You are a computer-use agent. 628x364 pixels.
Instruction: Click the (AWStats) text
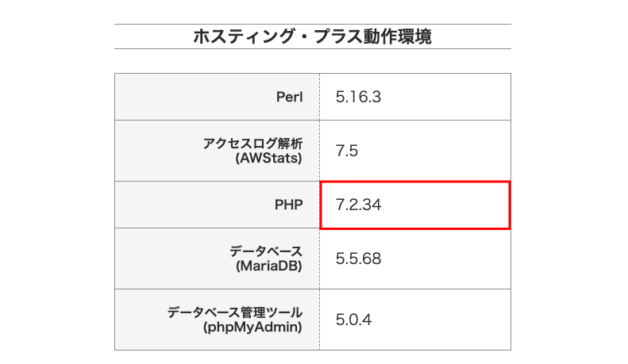(269, 159)
